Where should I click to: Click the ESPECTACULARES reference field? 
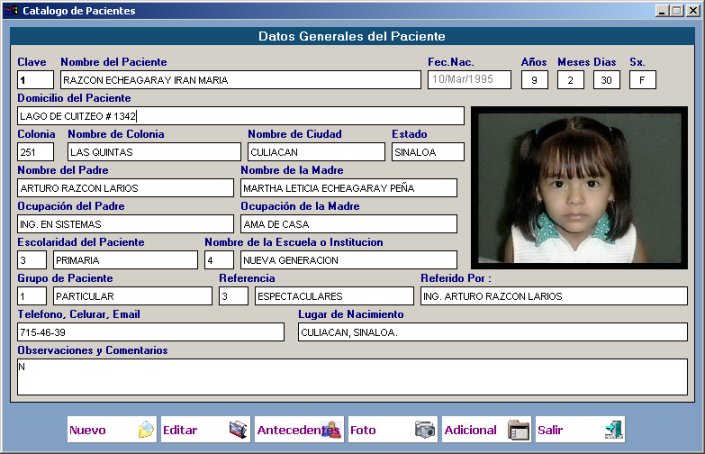(334, 296)
